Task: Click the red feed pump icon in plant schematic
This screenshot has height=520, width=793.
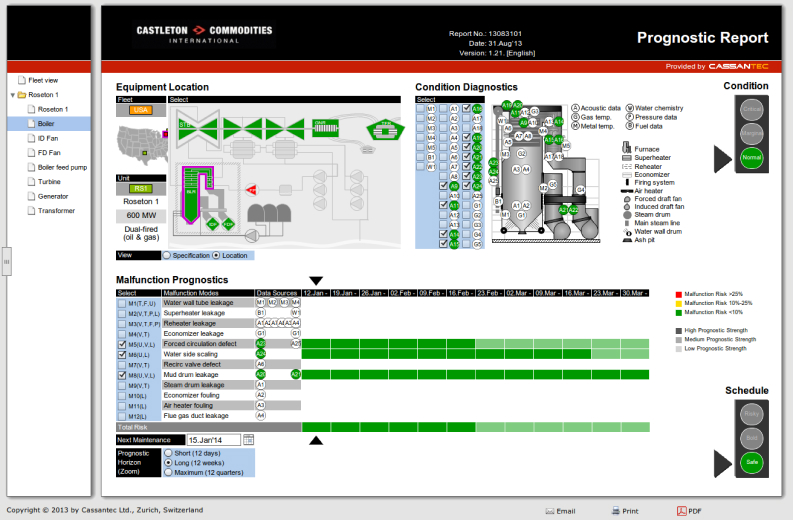Action: [x=251, y=190]
